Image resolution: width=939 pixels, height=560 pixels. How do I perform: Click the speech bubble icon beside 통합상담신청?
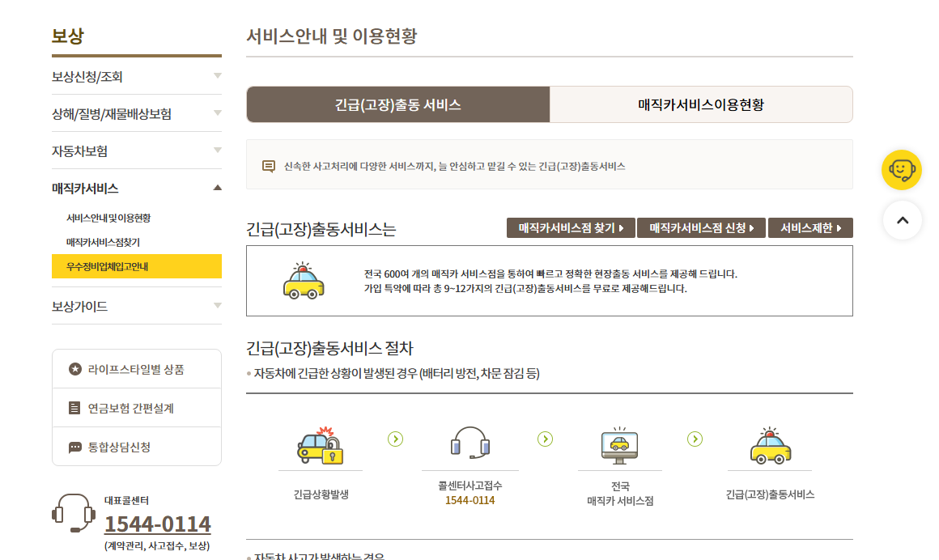click(x=74, y=448)
